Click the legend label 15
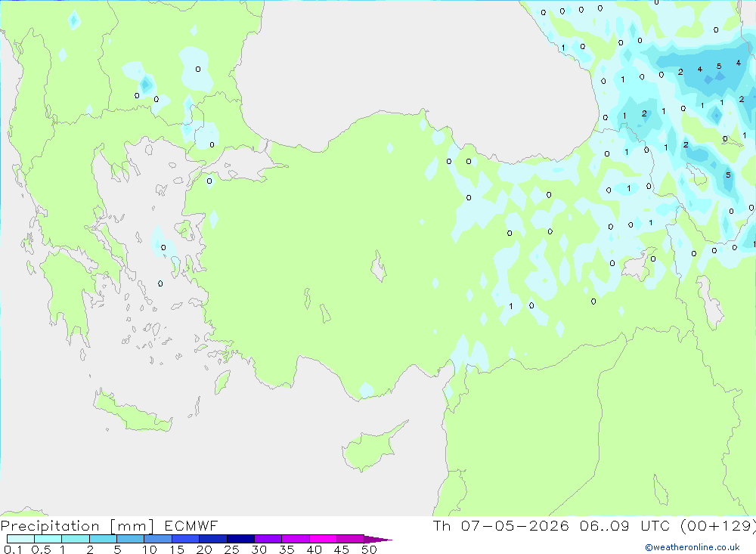The image size is (756, 554). click(177, 549)
